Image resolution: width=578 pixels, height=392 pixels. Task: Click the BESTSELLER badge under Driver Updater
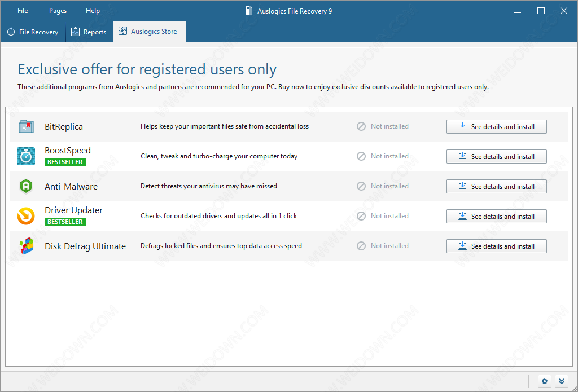(65, 222)
